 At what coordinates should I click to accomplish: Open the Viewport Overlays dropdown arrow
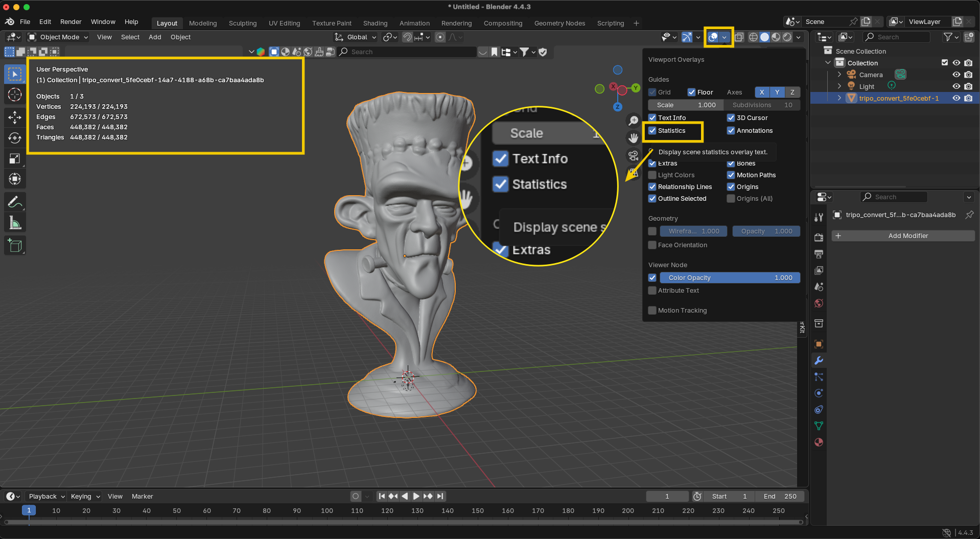tap(725, 37)
